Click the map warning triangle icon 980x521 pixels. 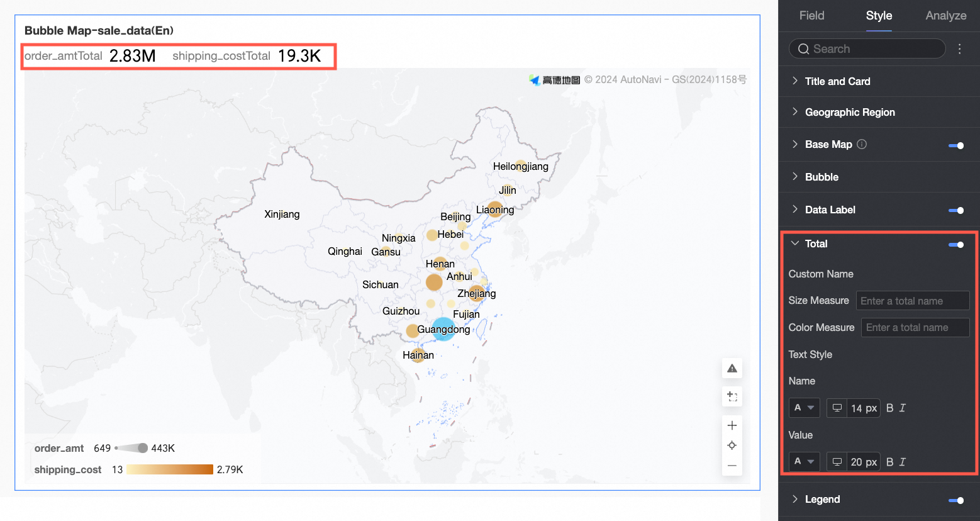coord(732,369)
